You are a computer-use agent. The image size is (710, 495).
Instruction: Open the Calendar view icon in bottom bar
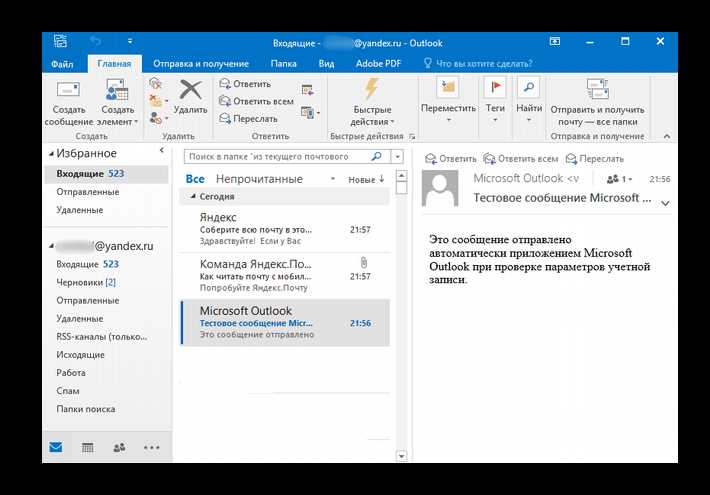(87, 447)
